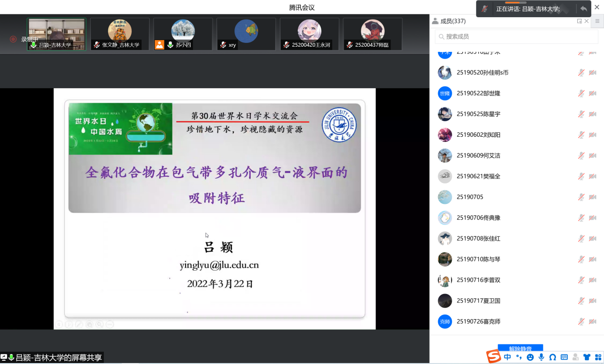604x364 pixels.
Task: Pop out the members panel
Action: coord(579,21)
